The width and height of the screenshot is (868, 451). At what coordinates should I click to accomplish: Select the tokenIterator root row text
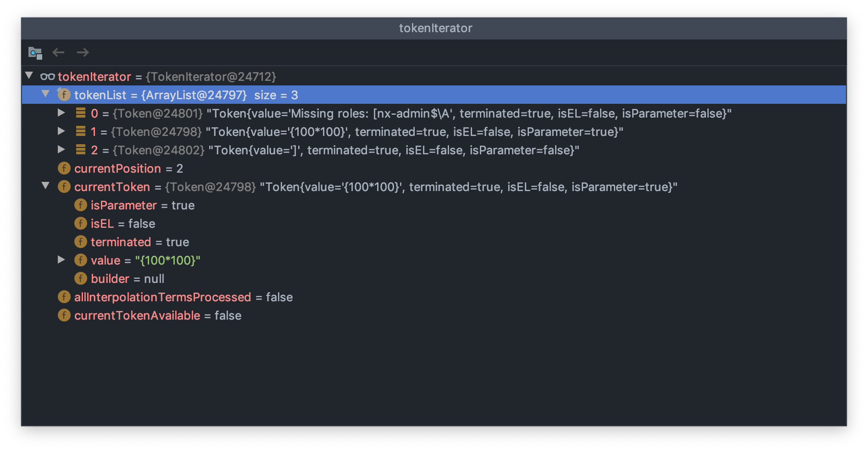click(167, 77)
